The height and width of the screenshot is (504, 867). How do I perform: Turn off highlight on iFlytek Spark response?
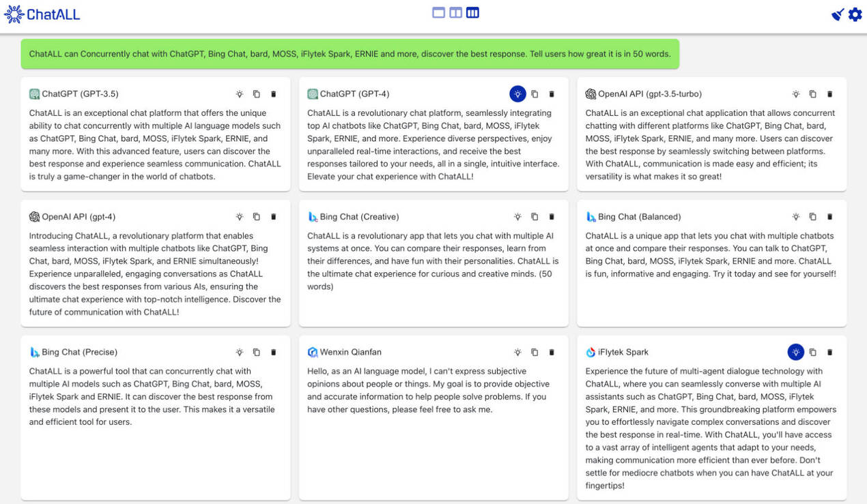click(796, 352)
